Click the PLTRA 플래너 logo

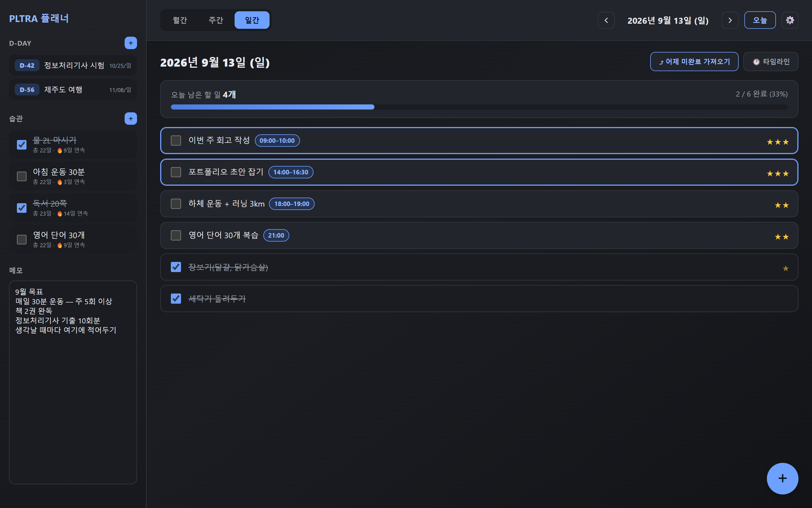[39, 19]
